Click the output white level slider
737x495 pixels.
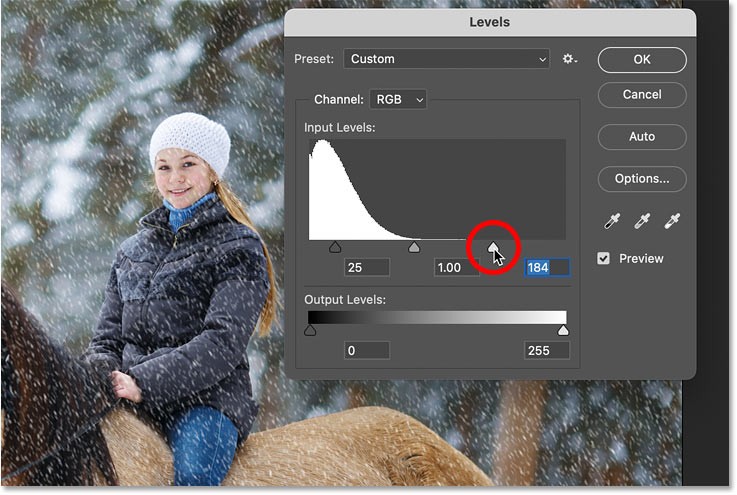(563, 330)
